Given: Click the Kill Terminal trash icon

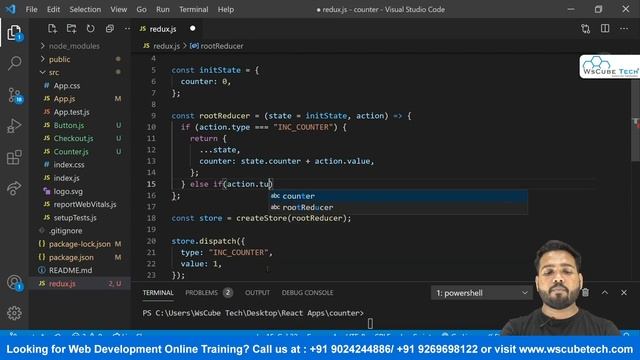Looking at the screenshot, I should click(585, 293).
